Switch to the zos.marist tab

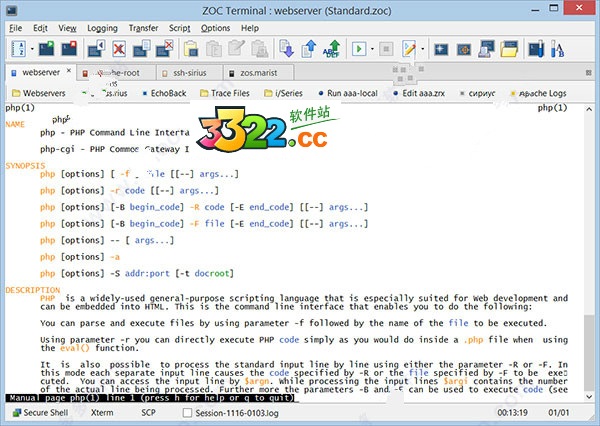259,73
